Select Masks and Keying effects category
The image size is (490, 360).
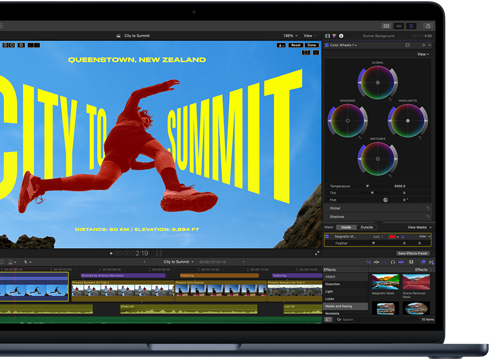[x=346, y=306]
